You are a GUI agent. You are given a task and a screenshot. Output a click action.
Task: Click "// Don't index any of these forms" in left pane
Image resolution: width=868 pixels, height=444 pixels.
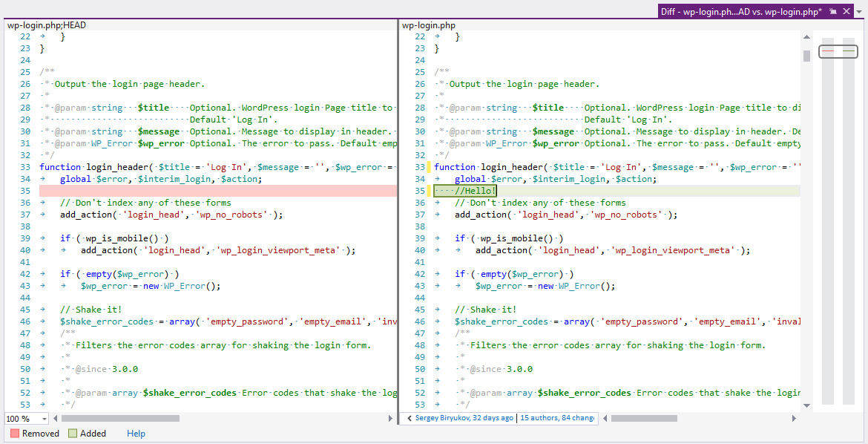[x=145, y=203]
